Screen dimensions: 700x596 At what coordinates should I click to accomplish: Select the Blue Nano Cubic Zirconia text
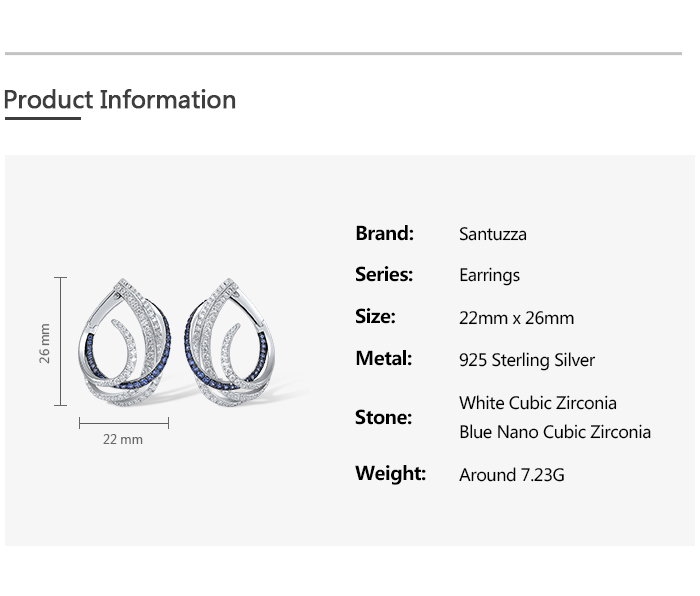[555, 432]
